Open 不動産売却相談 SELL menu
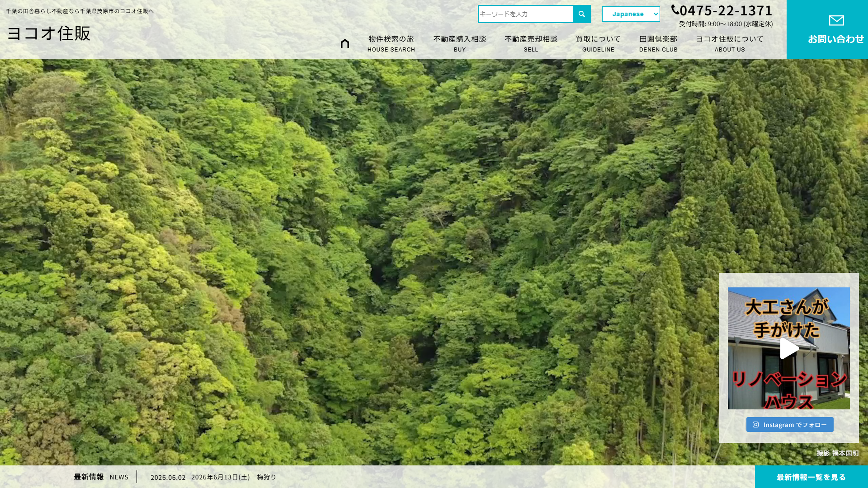The width and height of the screenshot is (868, 488). [531, 44]
